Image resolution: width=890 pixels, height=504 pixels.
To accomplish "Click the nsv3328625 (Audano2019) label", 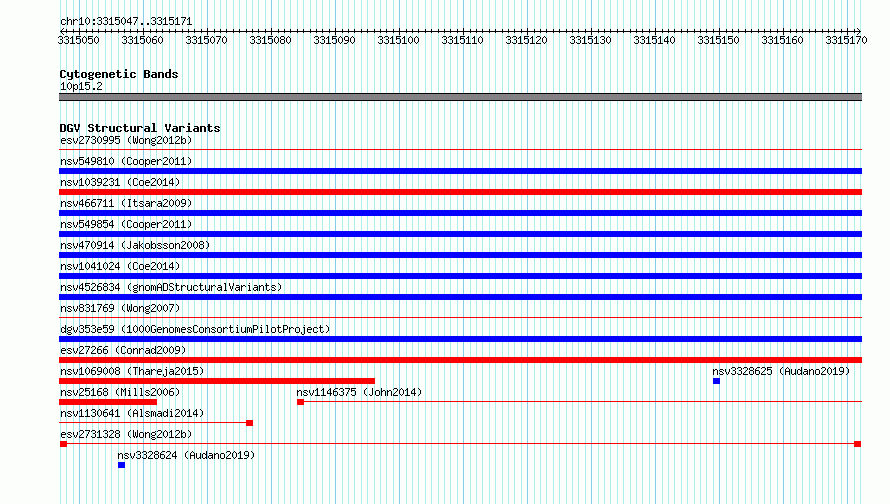I will click(x=781, y=371).
